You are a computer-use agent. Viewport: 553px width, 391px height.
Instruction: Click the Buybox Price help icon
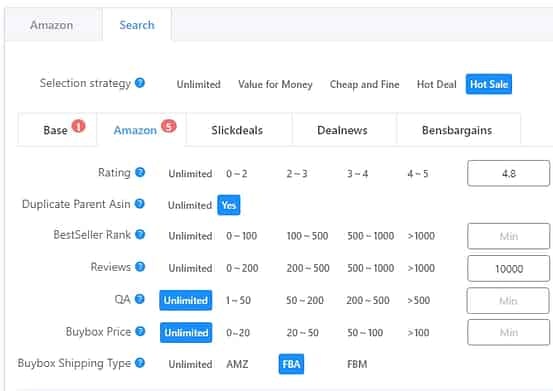(140, 331)
